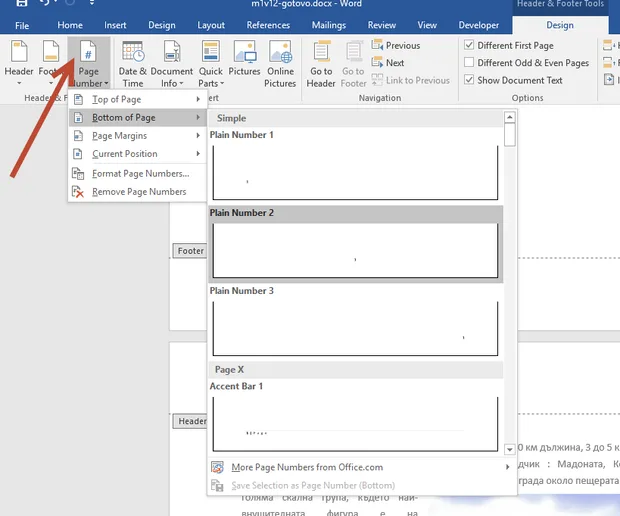Click the Save Selection as Page Number icon
Screen dimensions: 620x516
pos(217,485)
